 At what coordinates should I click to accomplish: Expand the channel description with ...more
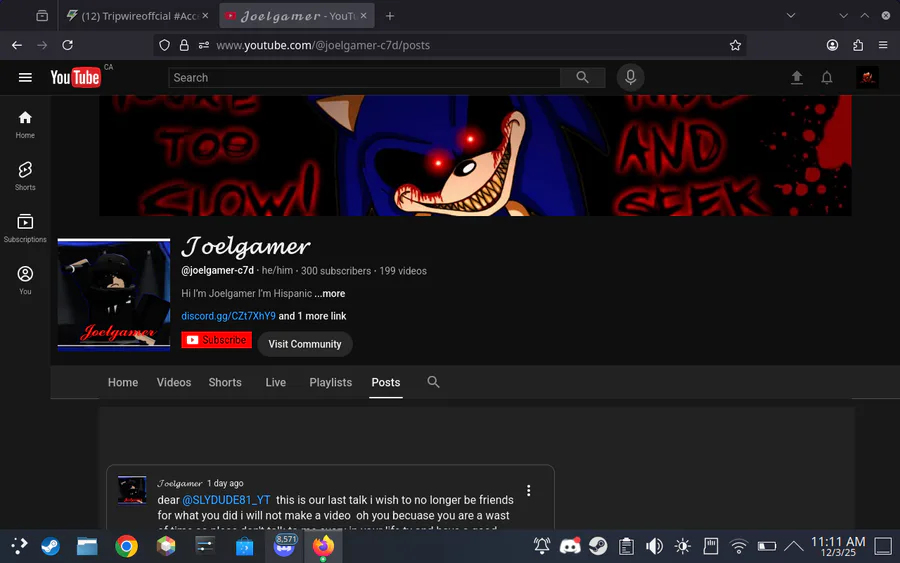pos(329,293)
